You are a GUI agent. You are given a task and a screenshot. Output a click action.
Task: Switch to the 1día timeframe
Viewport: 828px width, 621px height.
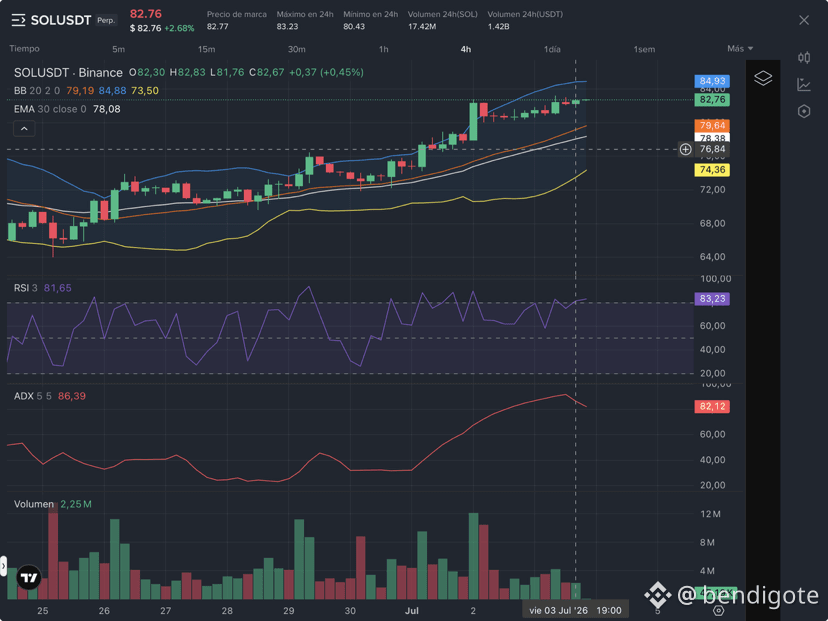point(552,49)
